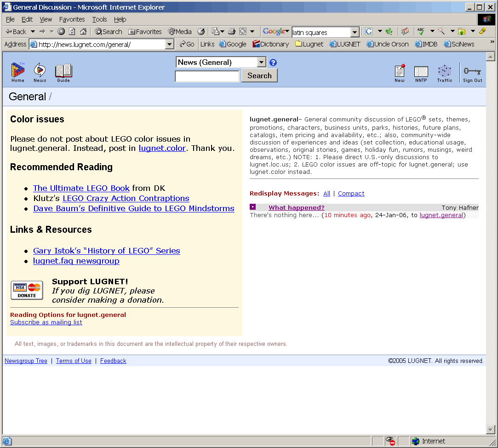
Task: Open the Tools menu
Action: 99,19
